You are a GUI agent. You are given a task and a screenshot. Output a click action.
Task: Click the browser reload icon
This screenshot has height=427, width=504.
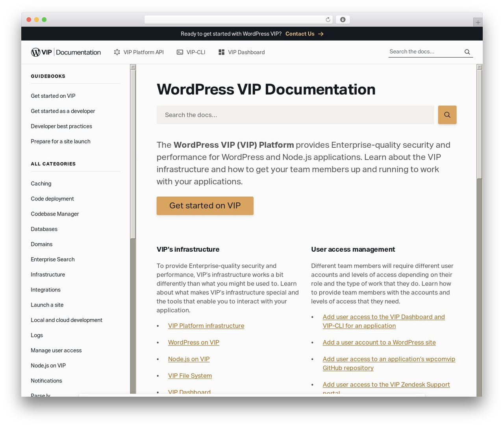coord(328,20)
